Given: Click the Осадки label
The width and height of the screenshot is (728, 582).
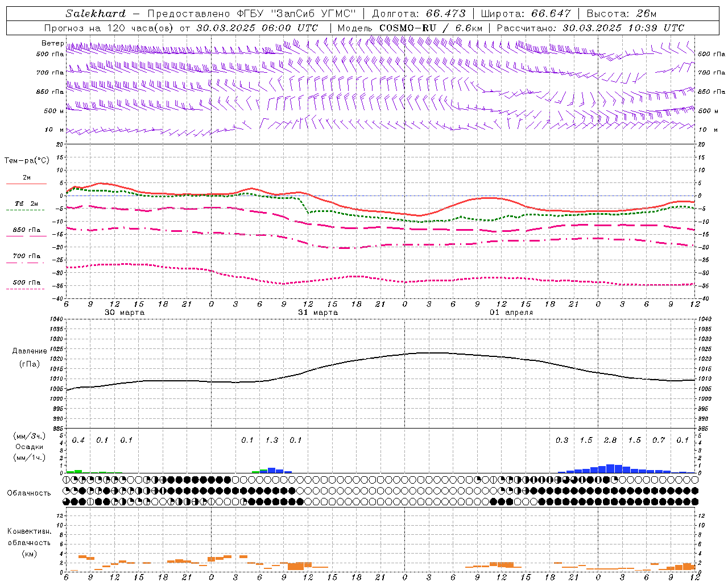Looking at the screenshot, I should [30, 447].
